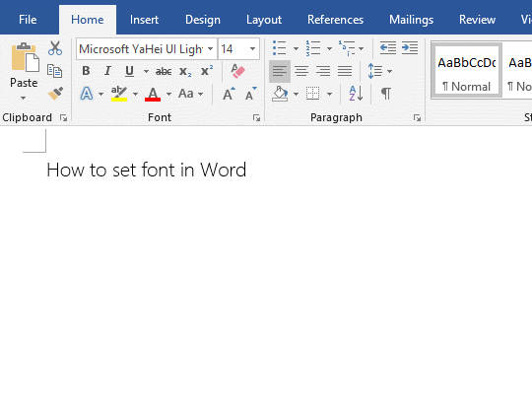This screenshot has width=532, height=414.
Task: Switch to the Design tab
Action: click(203, 20)
